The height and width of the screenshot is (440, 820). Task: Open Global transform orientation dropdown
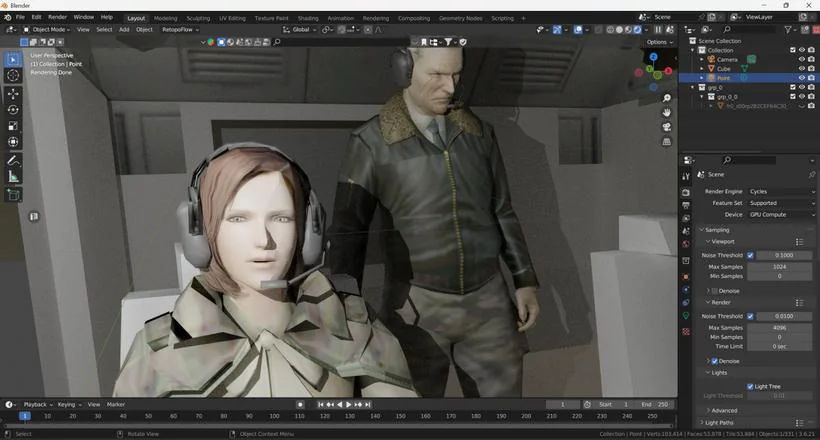pos(298,30)
